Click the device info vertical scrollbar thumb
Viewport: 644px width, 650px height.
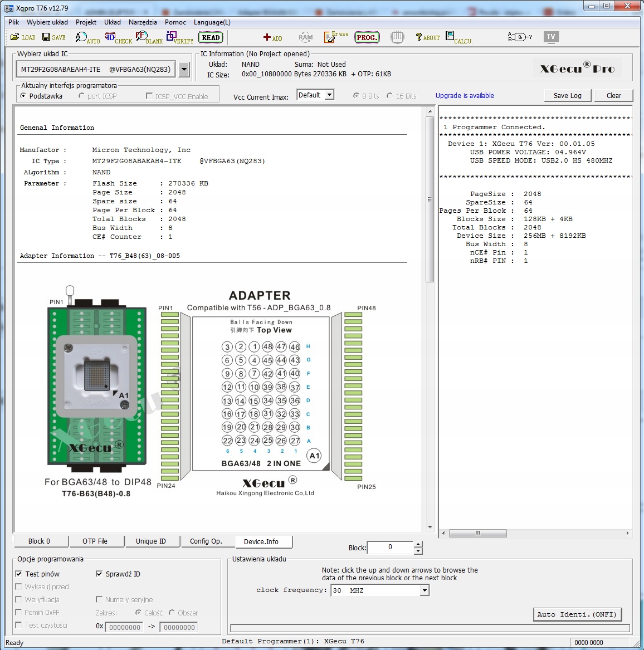tap(430, 199)
